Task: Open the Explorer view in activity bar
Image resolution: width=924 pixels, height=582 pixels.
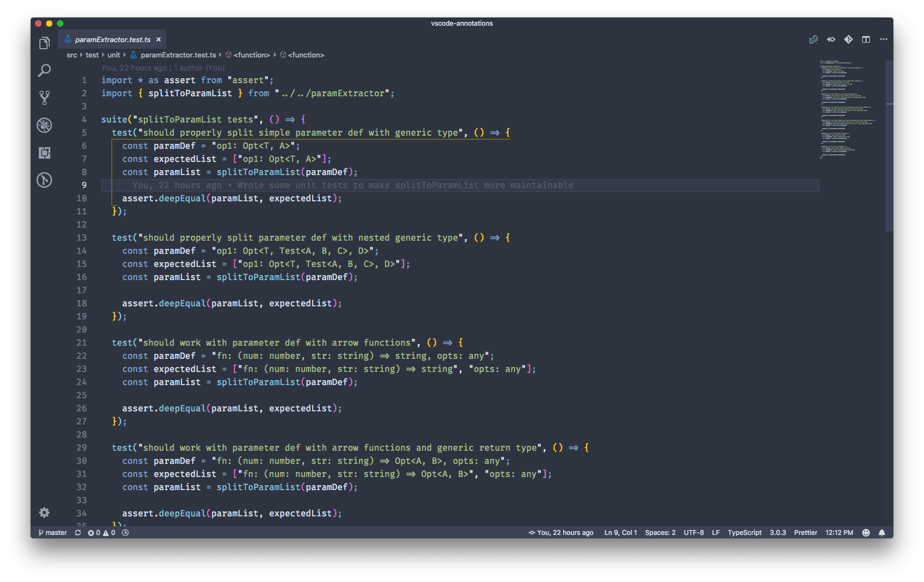Action: coord(44,43)
